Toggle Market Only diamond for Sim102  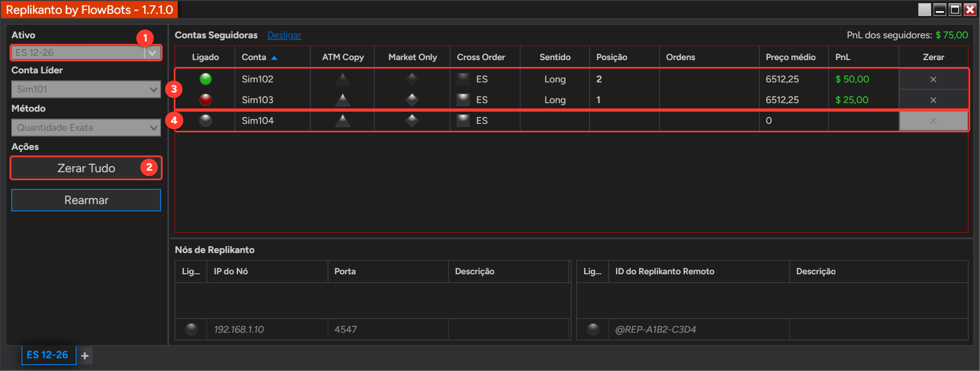(412, 79)
